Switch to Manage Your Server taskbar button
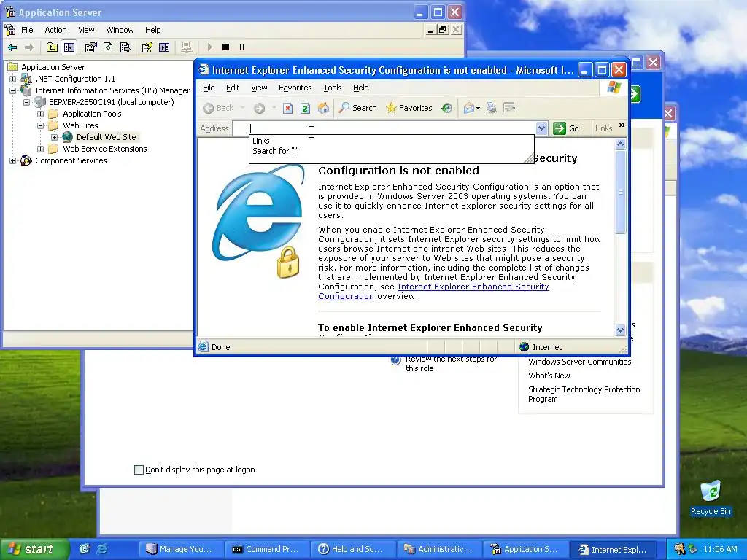The height and width of the screenshot is (560, 747). 181,549
